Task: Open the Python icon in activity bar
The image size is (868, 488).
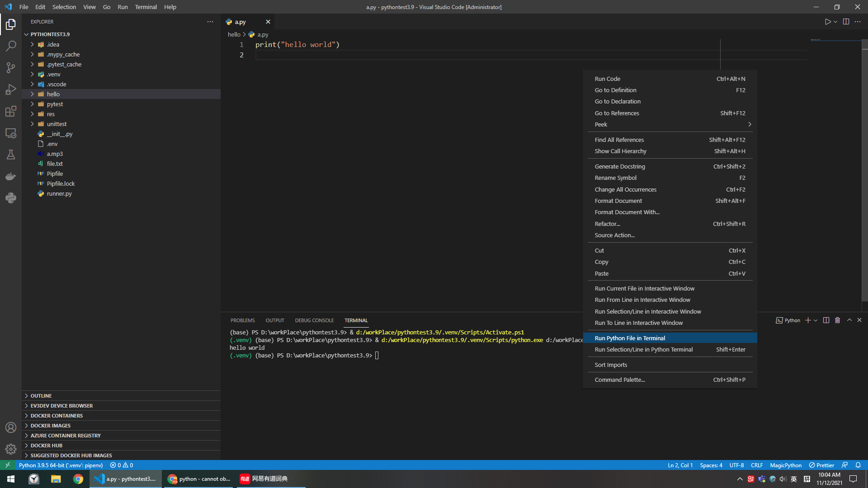Action: [11, 198]
